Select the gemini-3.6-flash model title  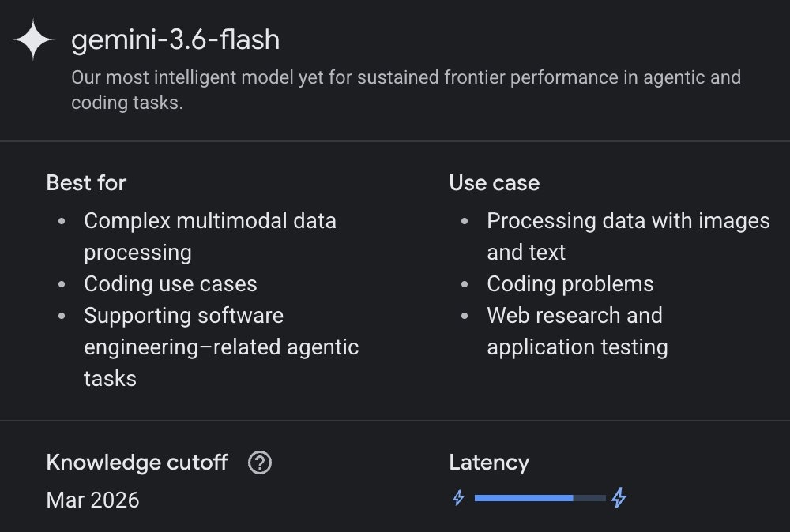pos(175,39)
